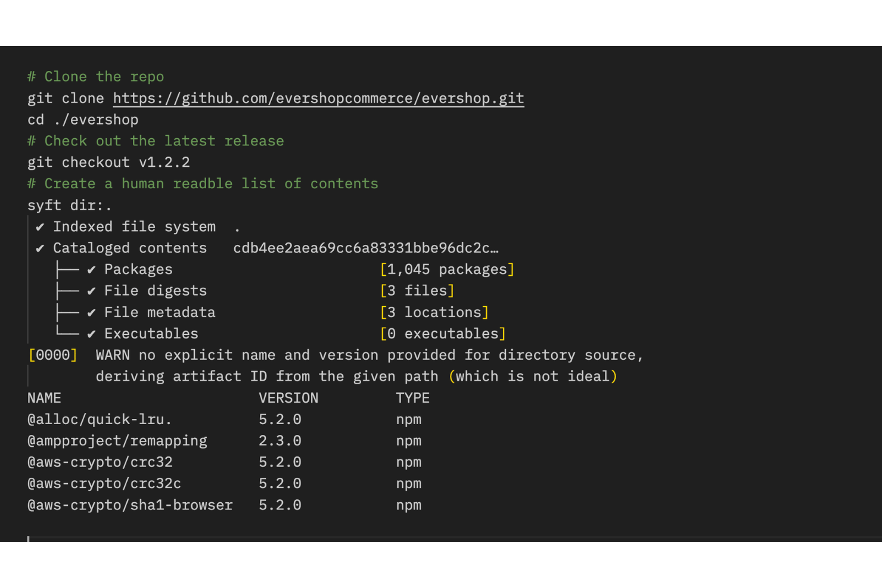Screen dimensions: 882x588
Task: Select the @ampproject/remapping package name
Action: [117, 441]
